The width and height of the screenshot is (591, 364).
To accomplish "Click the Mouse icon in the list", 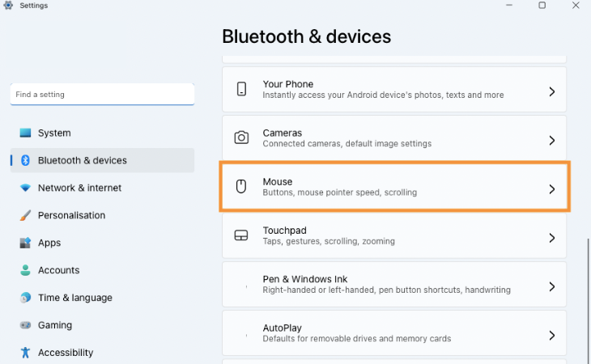I will [241, 186].
